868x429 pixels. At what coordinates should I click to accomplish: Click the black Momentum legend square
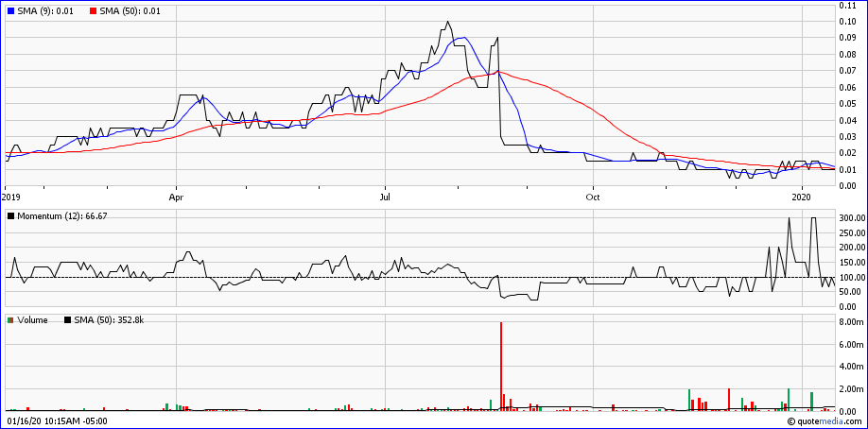point(10,216)
